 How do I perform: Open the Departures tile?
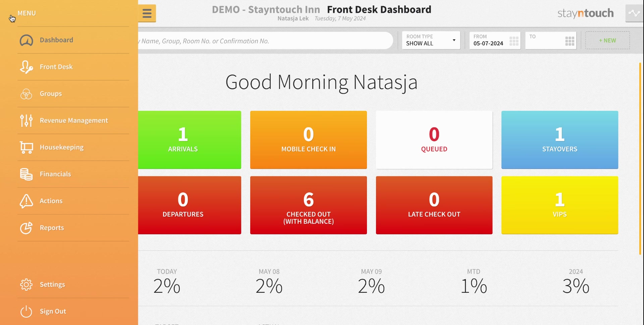point(190,205)
